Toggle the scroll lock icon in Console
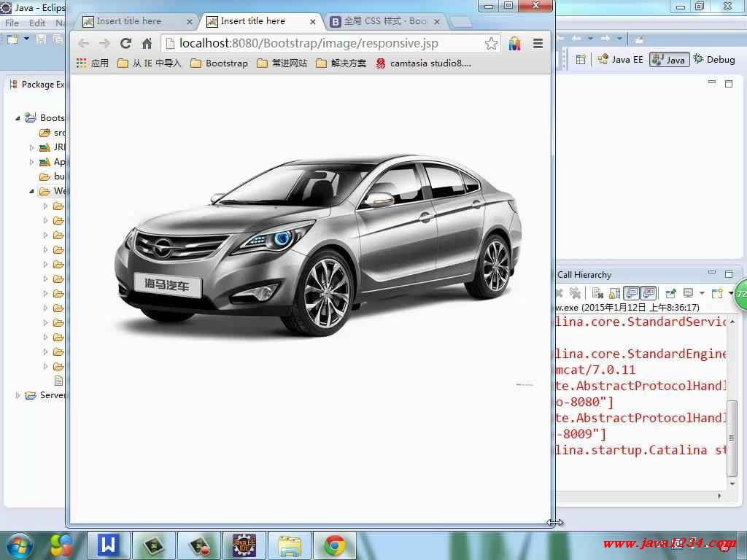Screen dimensions: 747x560 613,293
